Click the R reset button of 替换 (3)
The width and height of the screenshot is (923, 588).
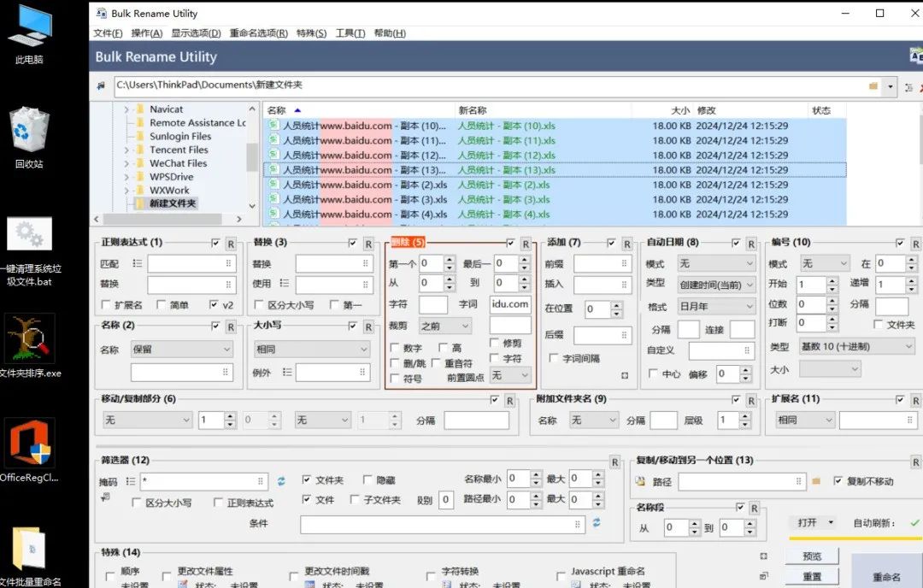(x=368, y=244)
